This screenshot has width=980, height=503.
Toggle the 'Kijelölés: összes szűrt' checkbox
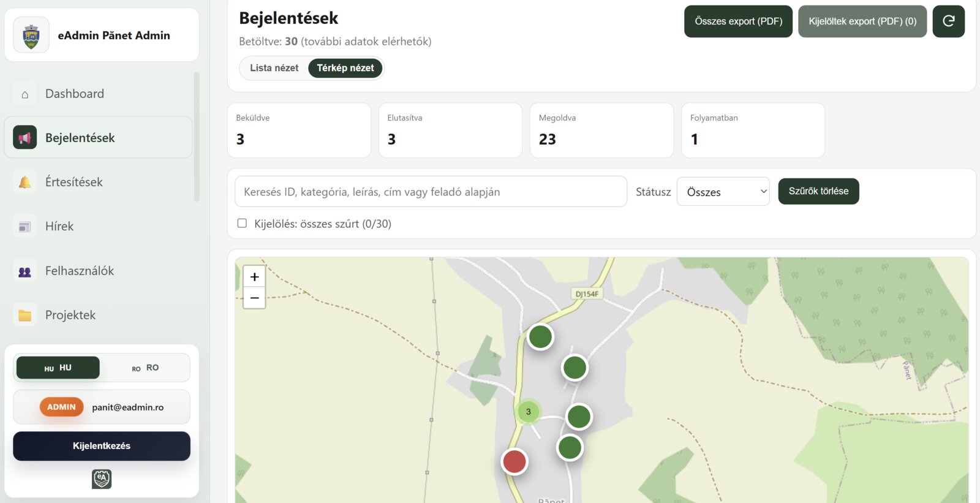242,224
